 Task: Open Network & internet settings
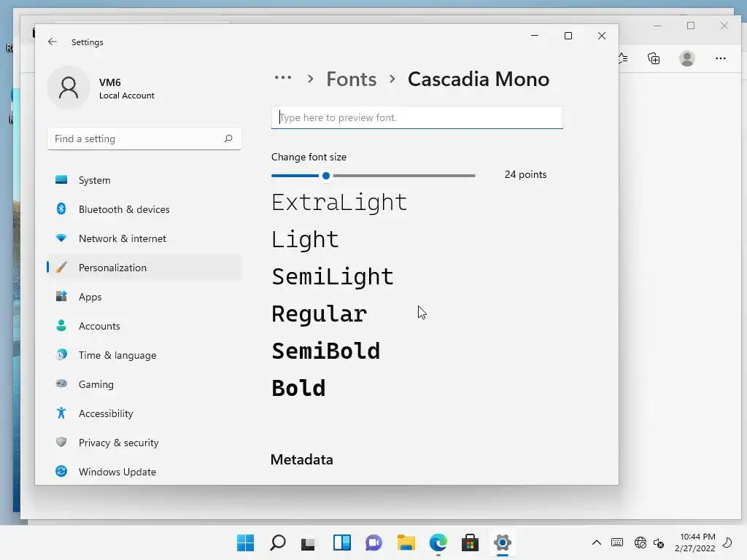pyautogui.click(x=144, y=238)
